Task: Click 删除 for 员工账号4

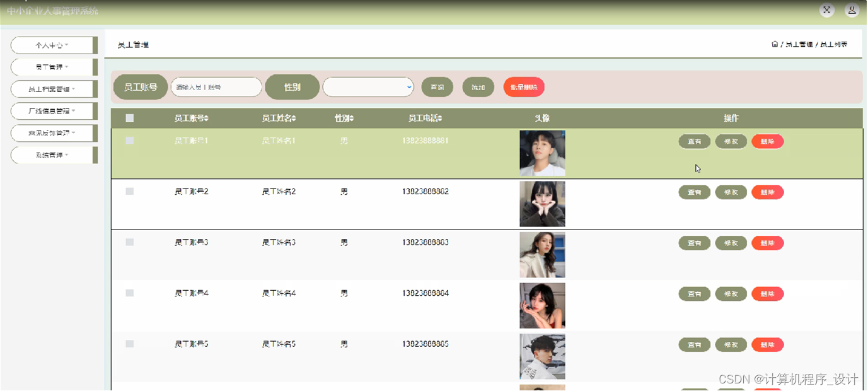Action: point(768,294)
